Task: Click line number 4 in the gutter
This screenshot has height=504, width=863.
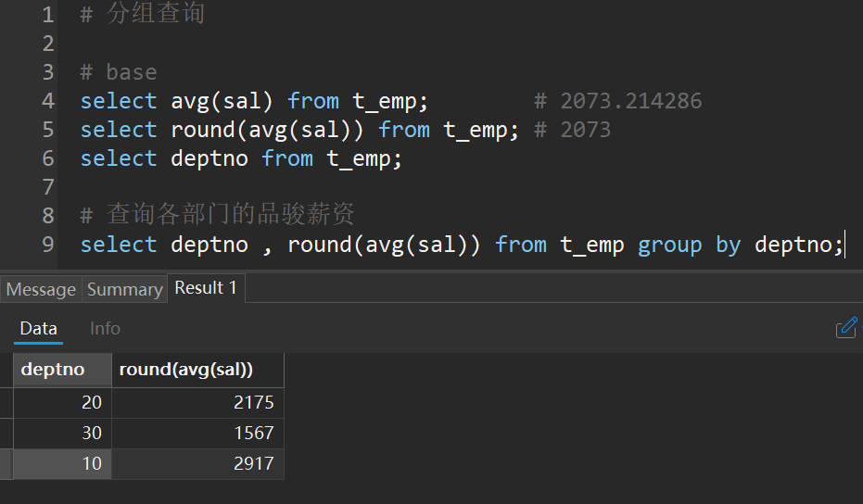Action: 48,101
